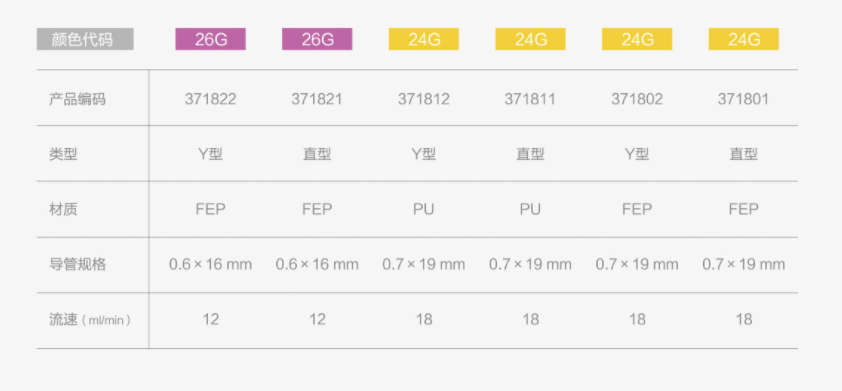Select the PU material cell under 371812
Viewport: 842px width, 391px height.
[x=424, y=209]
